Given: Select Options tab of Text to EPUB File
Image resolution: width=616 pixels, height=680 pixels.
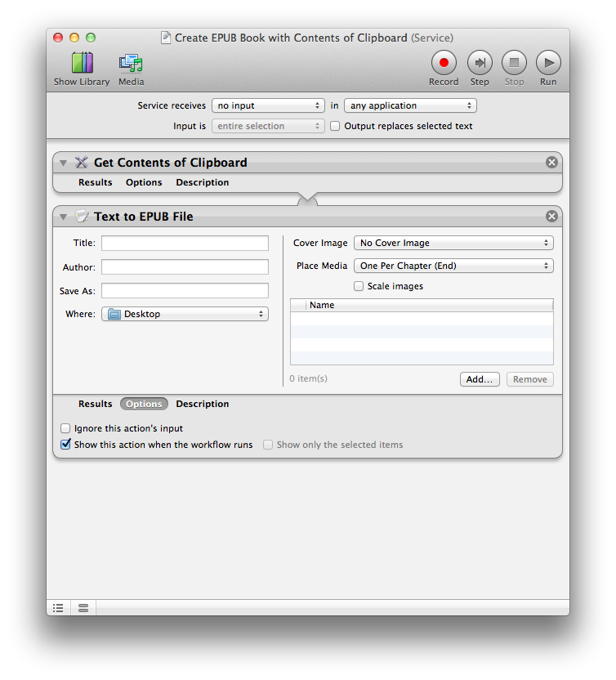Looking at the screenshot, I should (144, 404).
